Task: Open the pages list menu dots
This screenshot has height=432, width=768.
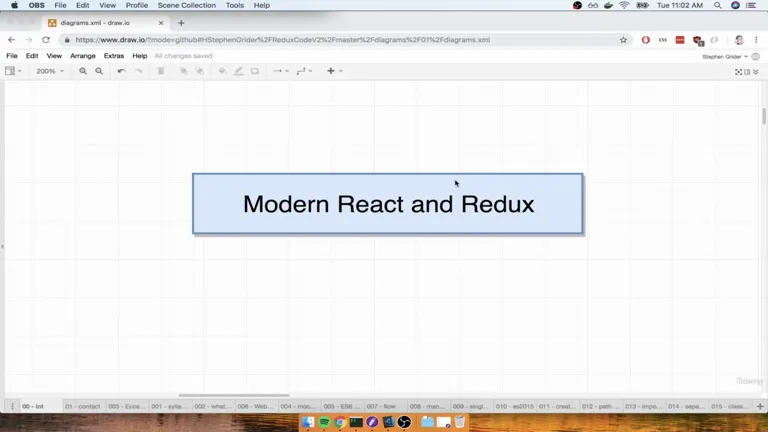Action: [12, 406]
